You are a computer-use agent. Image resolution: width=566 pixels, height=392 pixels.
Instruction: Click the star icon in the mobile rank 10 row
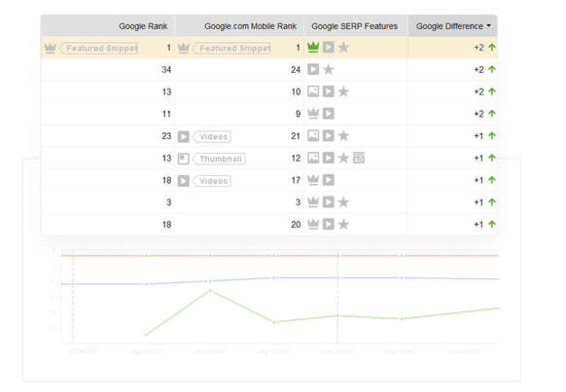pyautogui.click(x=343, y=91)
